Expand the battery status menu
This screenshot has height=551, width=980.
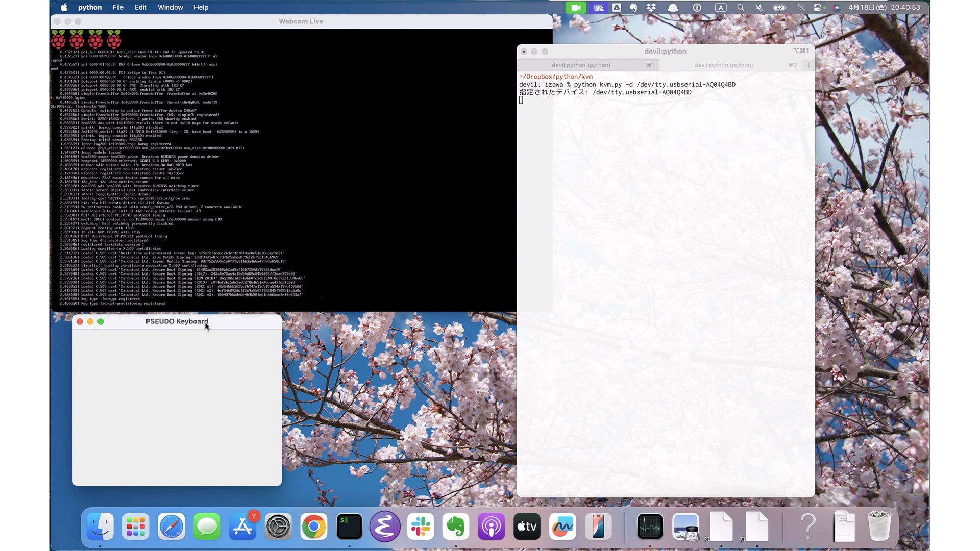[x=779, y=8]
